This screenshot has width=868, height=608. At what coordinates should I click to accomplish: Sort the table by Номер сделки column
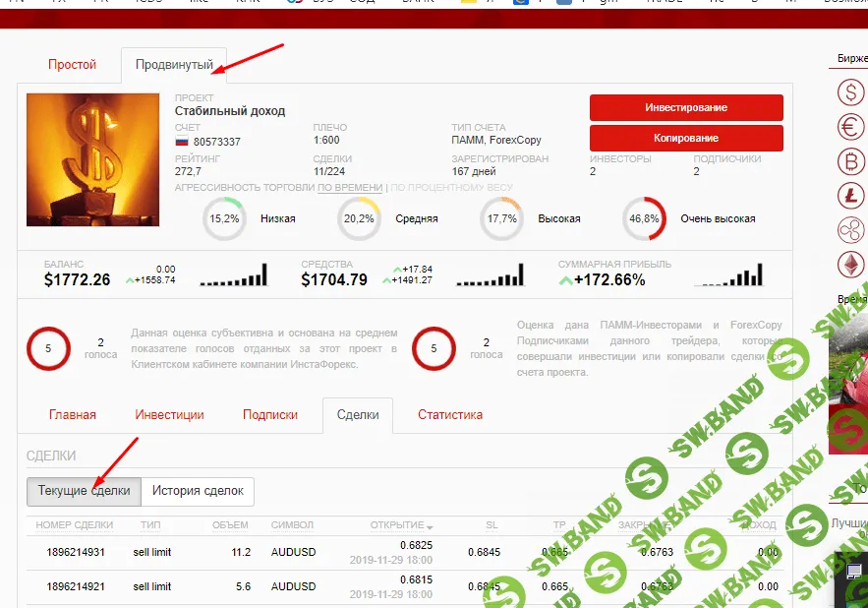[x=75, y=525]
